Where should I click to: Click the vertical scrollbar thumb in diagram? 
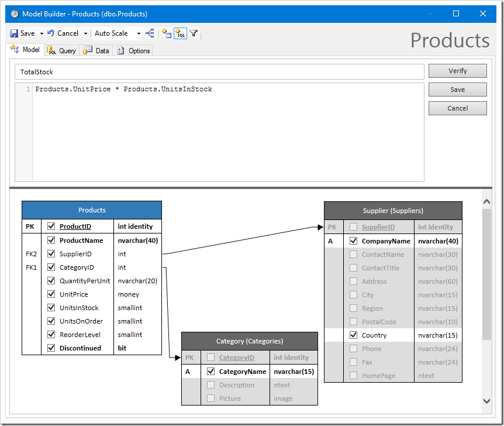pyautogui.click(x=486, y=274)
